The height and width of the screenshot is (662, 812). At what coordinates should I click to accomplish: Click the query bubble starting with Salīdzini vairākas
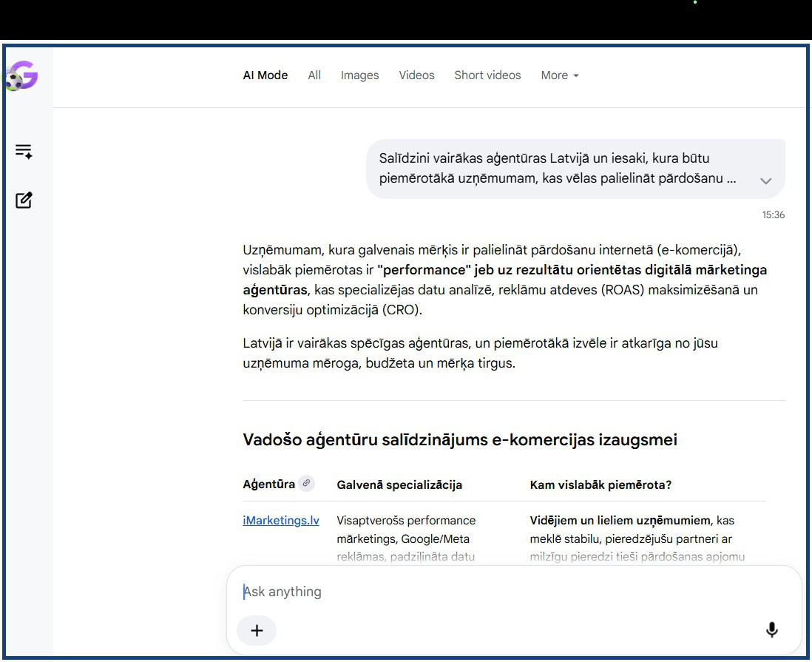tap(576, 169)
